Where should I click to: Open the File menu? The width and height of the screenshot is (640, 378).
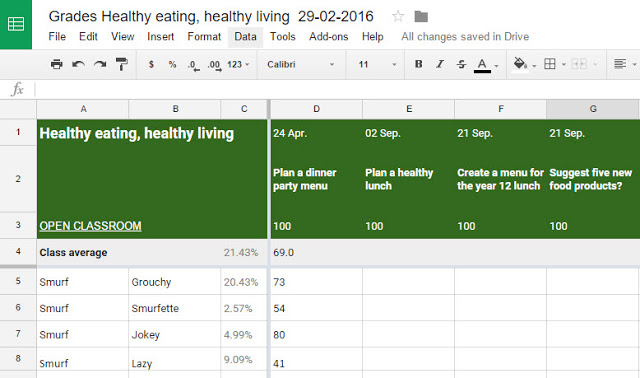[57, 37]
